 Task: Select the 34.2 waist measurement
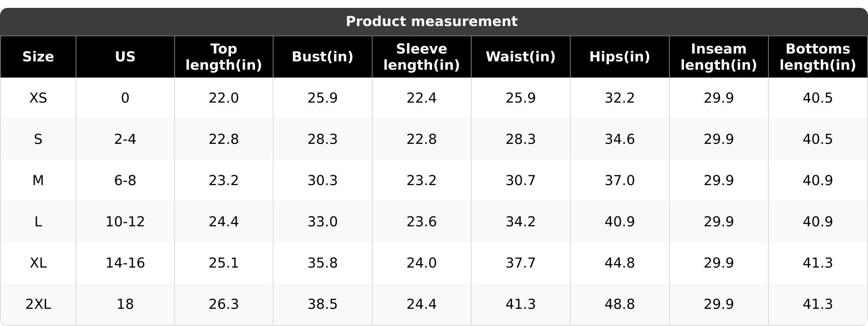(520, 222)
